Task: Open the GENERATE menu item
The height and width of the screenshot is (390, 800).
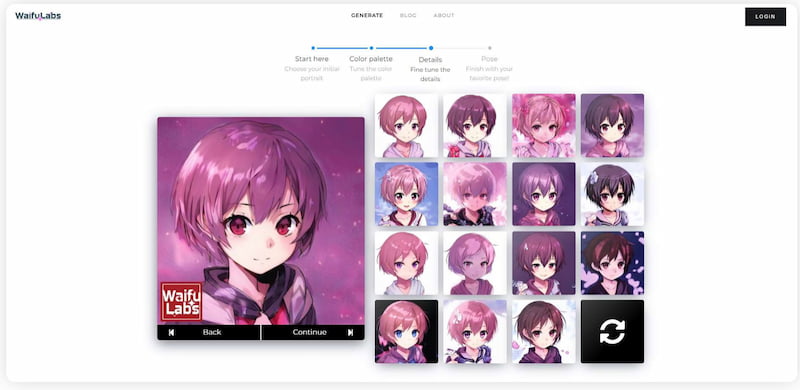Action: tap(367, 16)
